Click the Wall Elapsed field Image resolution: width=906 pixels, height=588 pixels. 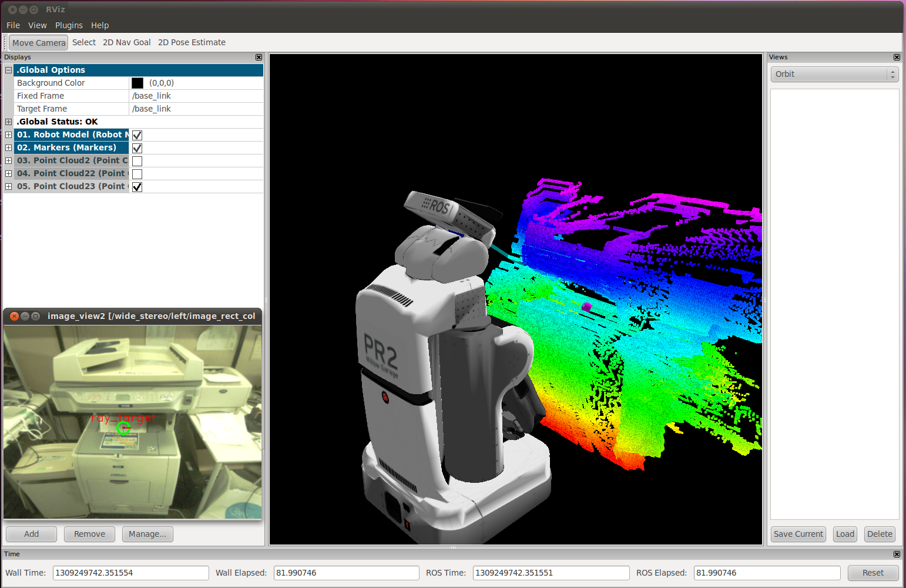click(346, 573)
